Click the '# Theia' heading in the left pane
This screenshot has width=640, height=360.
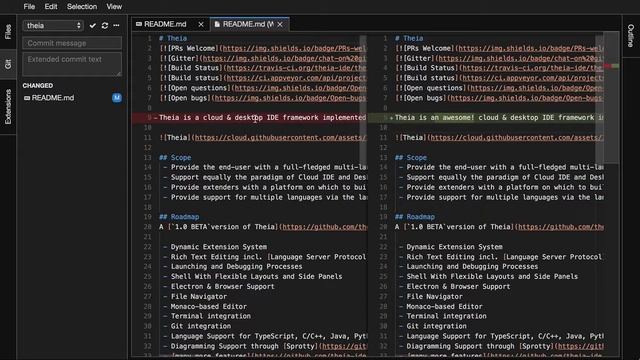click(x=173, y=38)
